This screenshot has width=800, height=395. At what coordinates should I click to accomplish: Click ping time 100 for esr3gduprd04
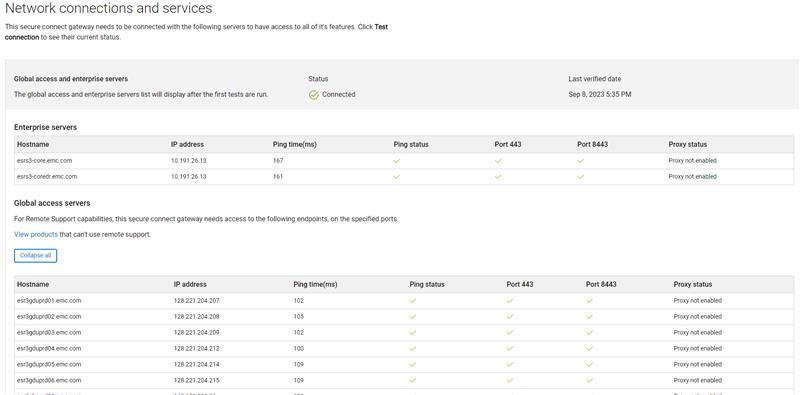click(x=298, y=349)
